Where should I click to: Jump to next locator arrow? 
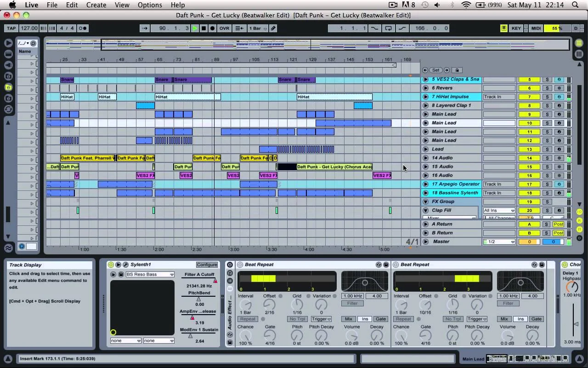pos(447,70)
